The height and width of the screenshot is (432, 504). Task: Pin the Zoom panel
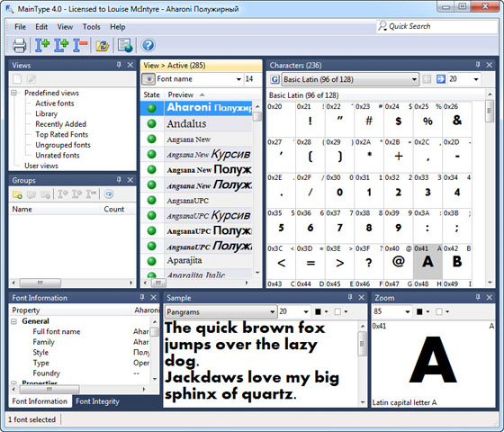(x=478, y=297)
